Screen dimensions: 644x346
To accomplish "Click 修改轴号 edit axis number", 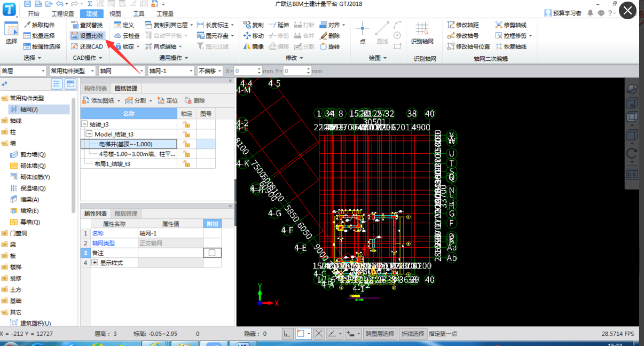I will pos(463,36).
